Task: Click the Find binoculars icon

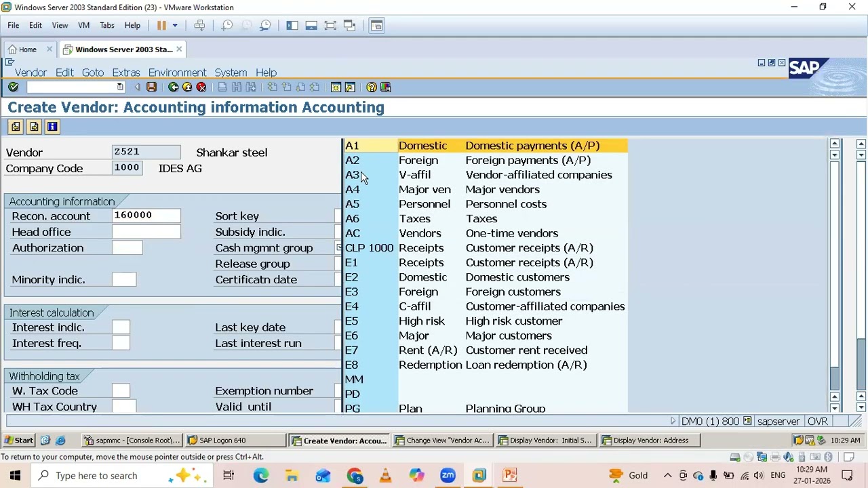Action: click(x=237, y=87)
